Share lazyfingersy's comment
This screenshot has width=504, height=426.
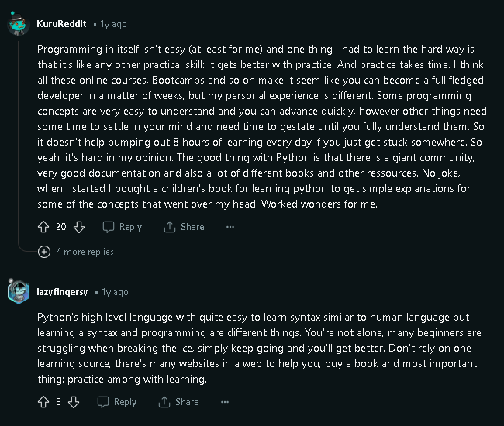[178, 402]
